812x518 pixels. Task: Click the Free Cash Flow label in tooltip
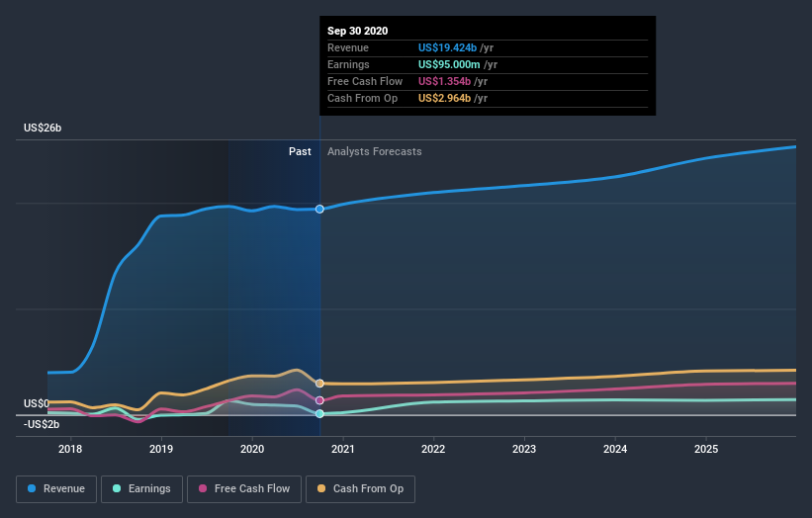[365, 81]
